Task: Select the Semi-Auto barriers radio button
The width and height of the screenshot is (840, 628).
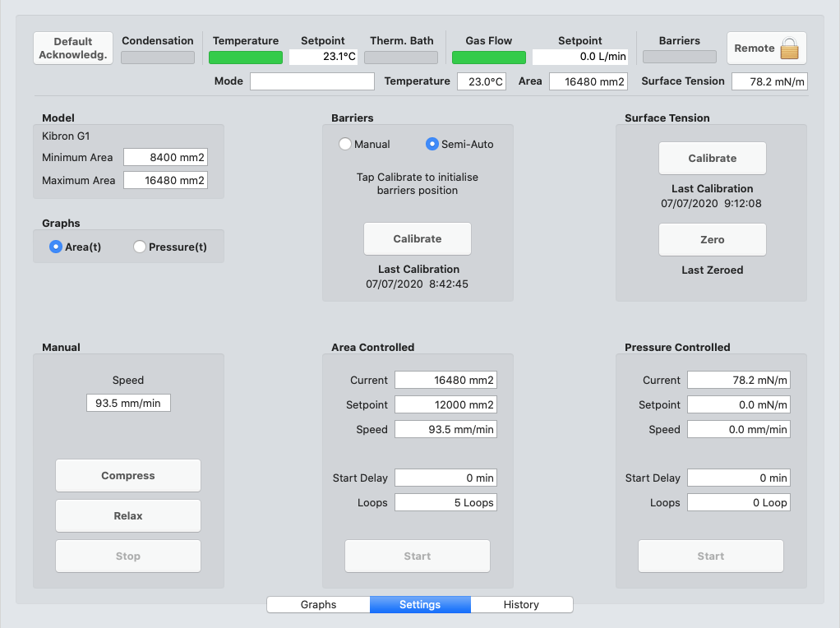Action: point(432,144)
